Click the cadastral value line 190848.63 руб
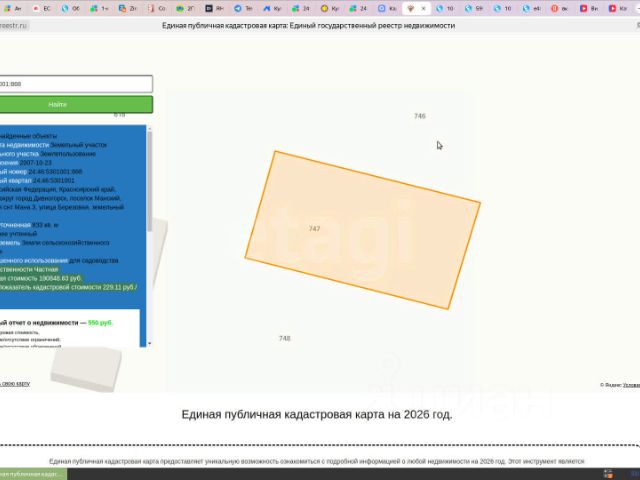Viewport: 640px width, 480px height. point(41,278)
